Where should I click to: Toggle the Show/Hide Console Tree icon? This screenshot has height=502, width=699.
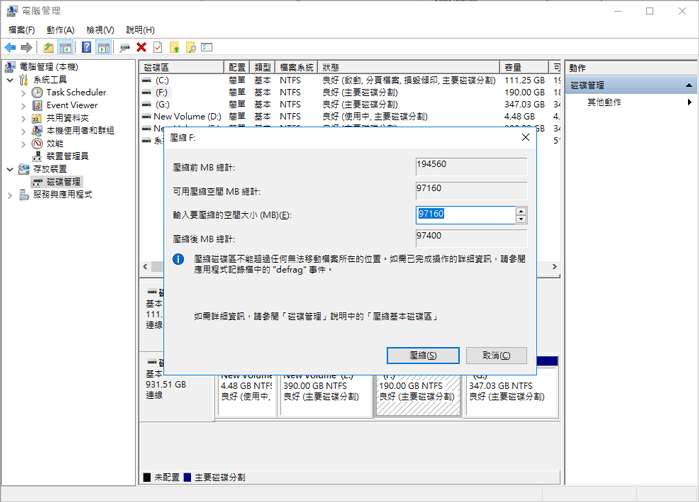[x=65, y=47]
